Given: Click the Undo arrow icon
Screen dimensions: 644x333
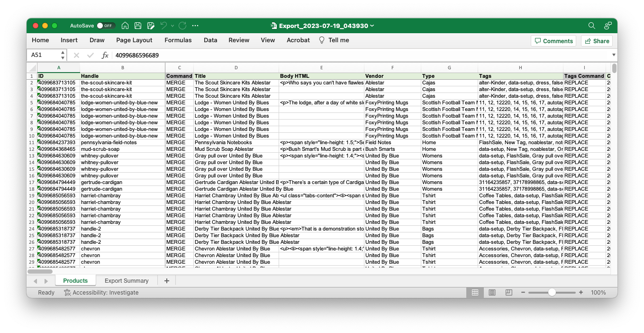Looking at the screenshot, I should pyautogui.click(x=164, y=26).
